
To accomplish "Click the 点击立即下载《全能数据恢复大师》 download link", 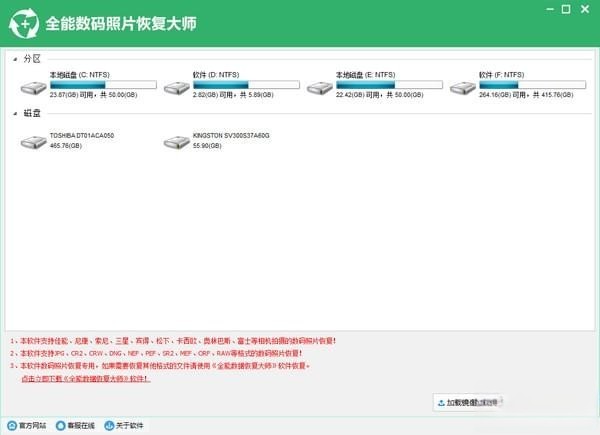I will coord(86,379).
